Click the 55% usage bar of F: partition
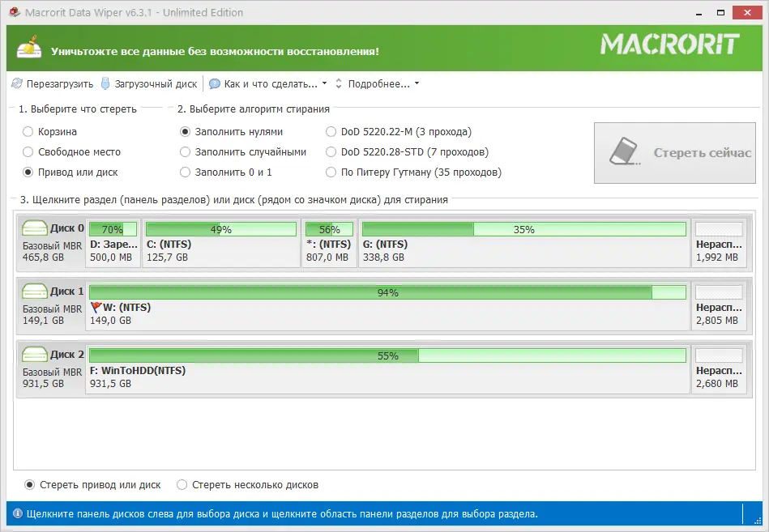This screenshot has height=532, width=769. click(387, 355)
